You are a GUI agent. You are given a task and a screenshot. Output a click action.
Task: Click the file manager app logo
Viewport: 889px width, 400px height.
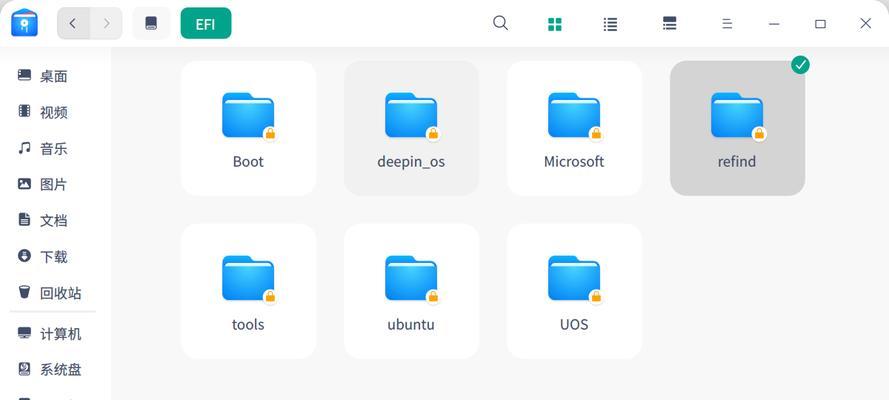click(x=24, y=23)
